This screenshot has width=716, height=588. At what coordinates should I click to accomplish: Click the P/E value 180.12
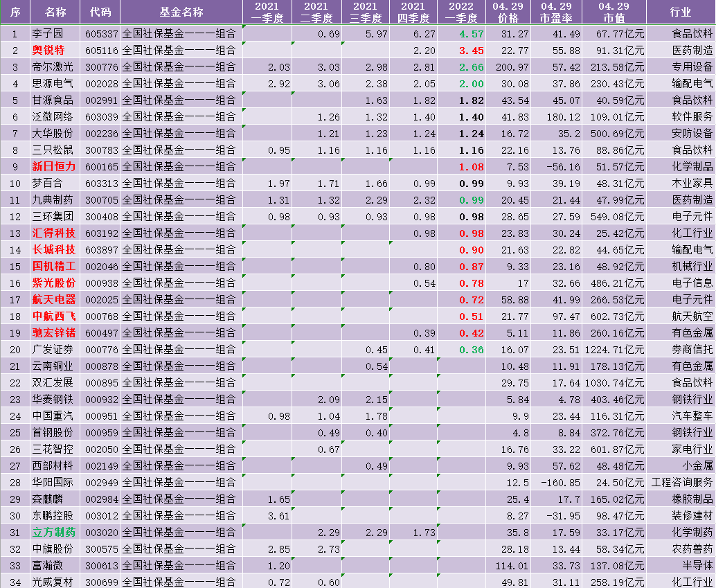tap(564, 118)
